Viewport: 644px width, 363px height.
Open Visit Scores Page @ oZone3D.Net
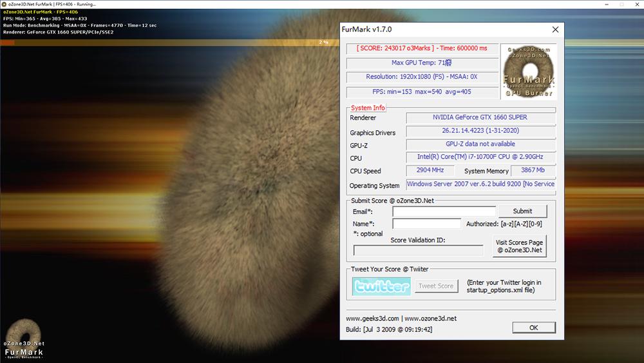pyautogui.click(x=519, y=246)
